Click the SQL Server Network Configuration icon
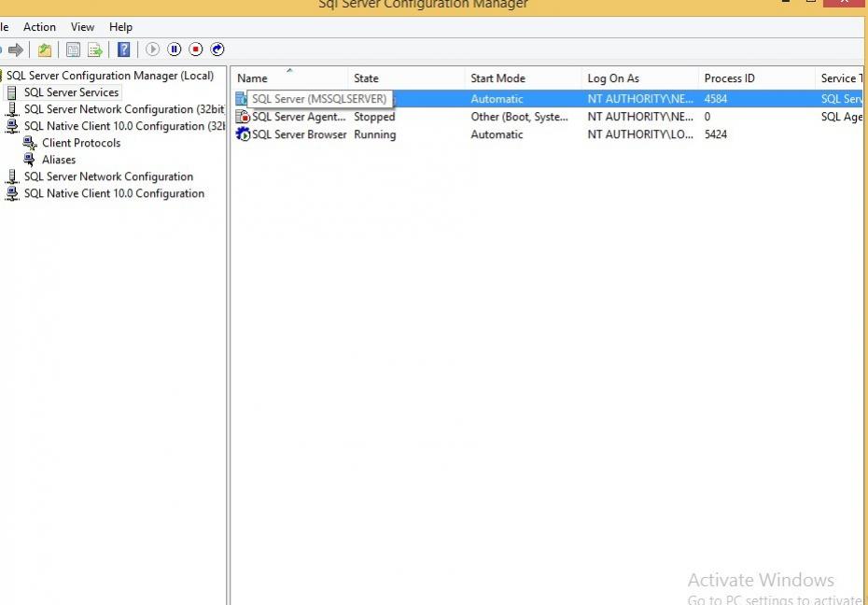Screen dimensions: 868x605 11,176
